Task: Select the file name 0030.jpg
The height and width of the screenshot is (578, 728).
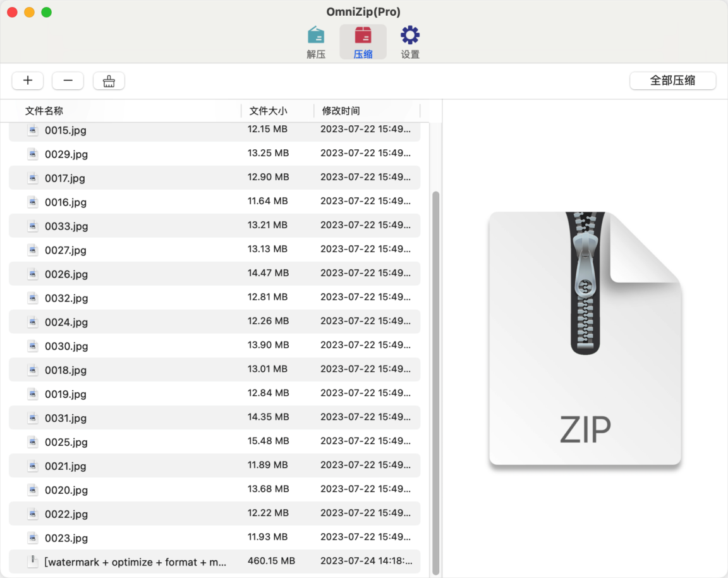Action: click(x=66, y=347)
